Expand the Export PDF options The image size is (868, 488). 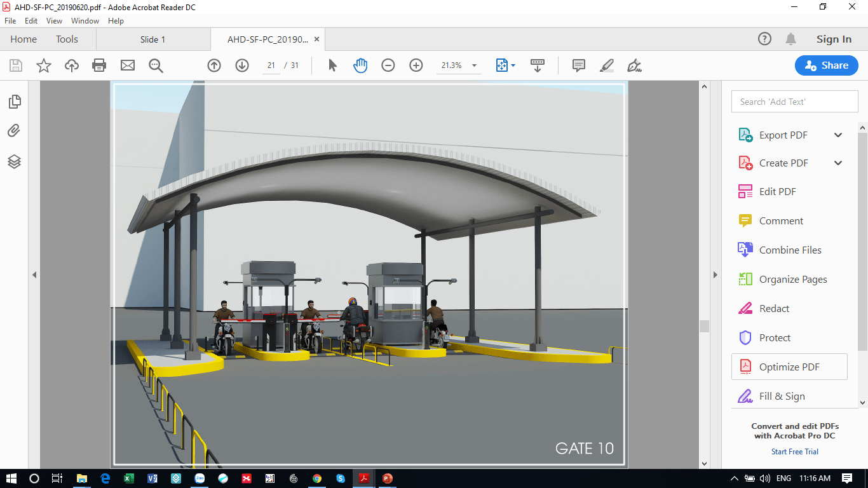838,135
